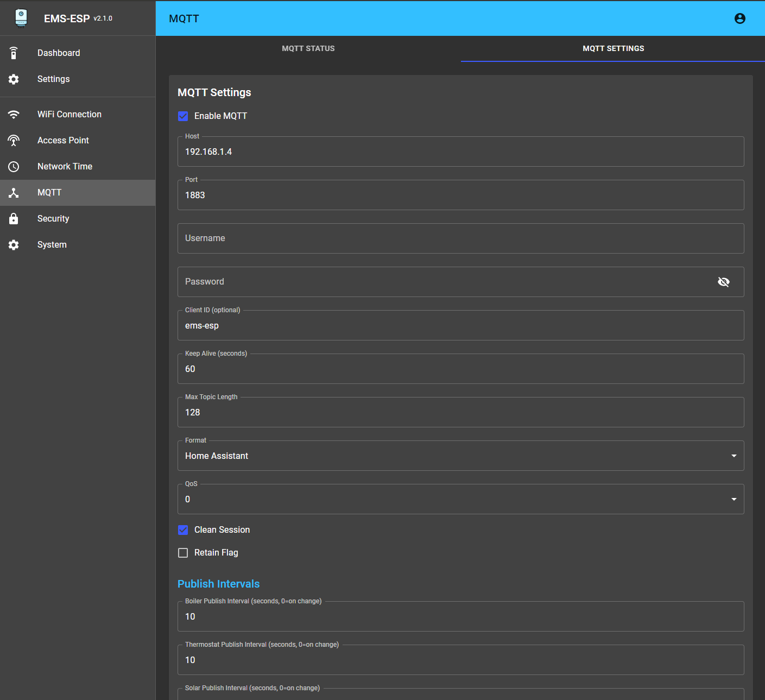Click the Security padlock icon

(14, 219)
